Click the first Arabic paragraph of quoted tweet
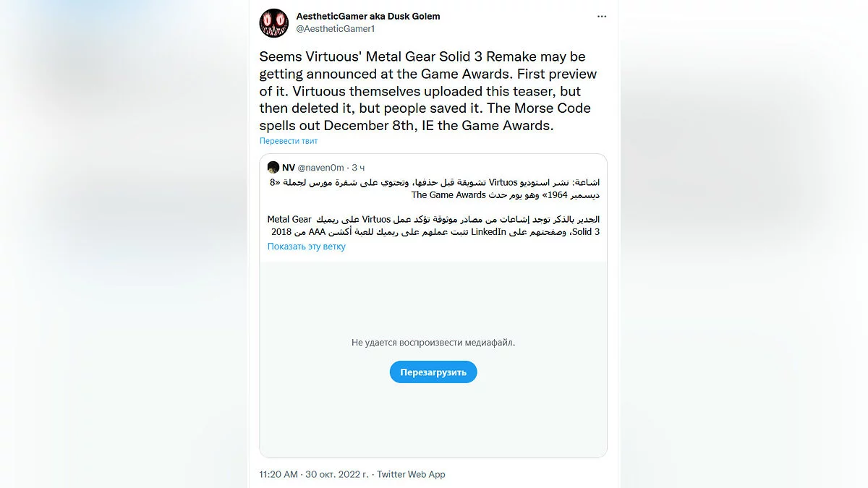 (x=433, y=188)
